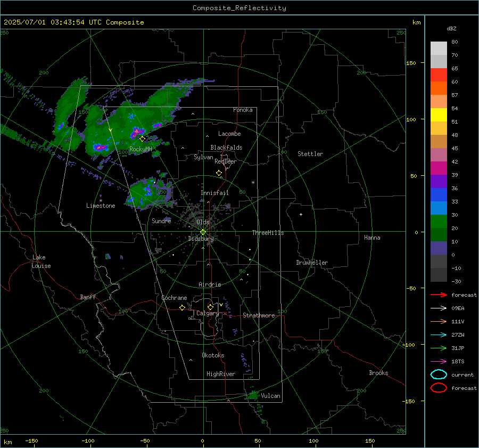Image resolution: width=479 pixels, height=448 pixels.
Task: Select the yellow 54 dBZ color swatch
Action: click(439, 115)
